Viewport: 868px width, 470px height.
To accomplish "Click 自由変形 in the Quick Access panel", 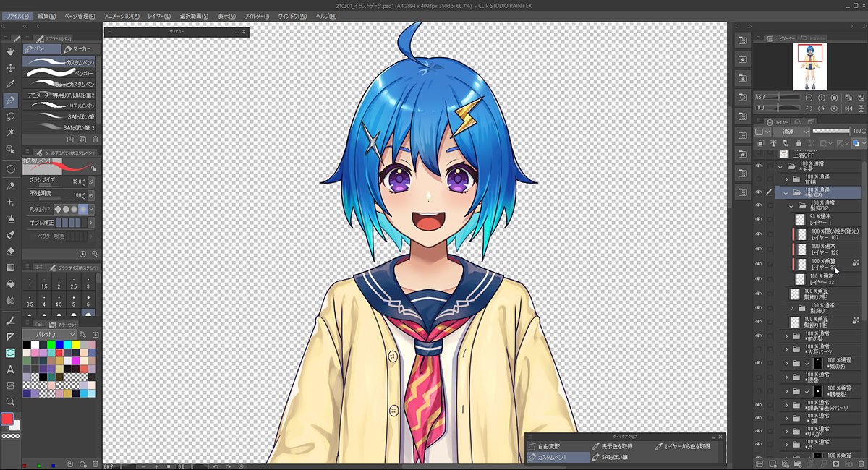I will point(550,446).
